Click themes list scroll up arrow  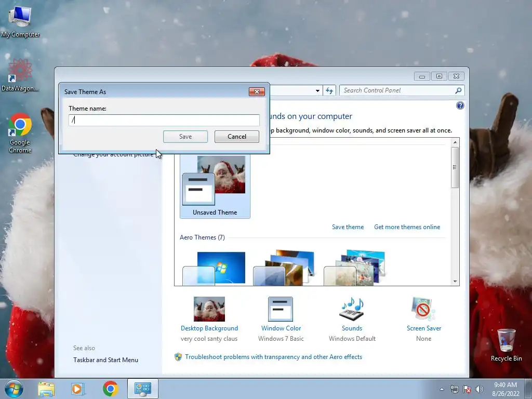[455, 142]
